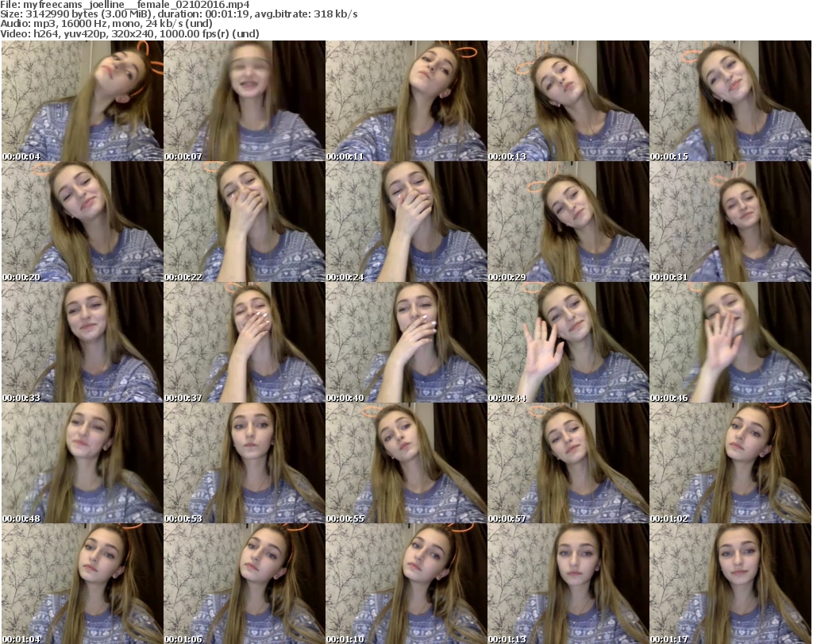
Task: Open the frame marked 00:00:22
Action: pyautogui.click(x=245, y=222)
